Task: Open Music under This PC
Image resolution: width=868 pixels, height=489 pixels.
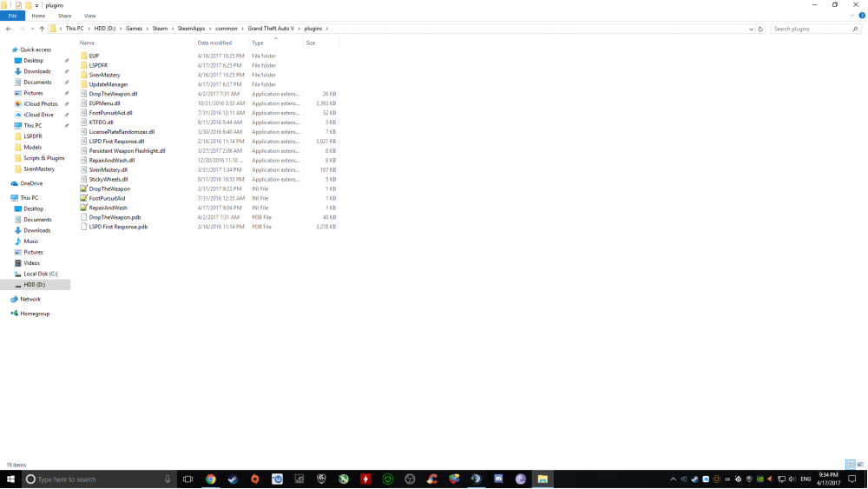Action: 31,241
